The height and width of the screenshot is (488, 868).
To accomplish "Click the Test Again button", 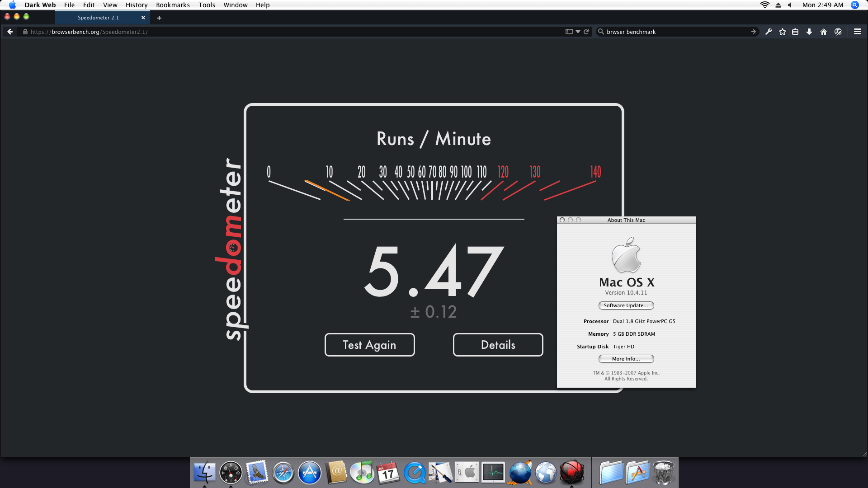I will click(x=369, y=345).
